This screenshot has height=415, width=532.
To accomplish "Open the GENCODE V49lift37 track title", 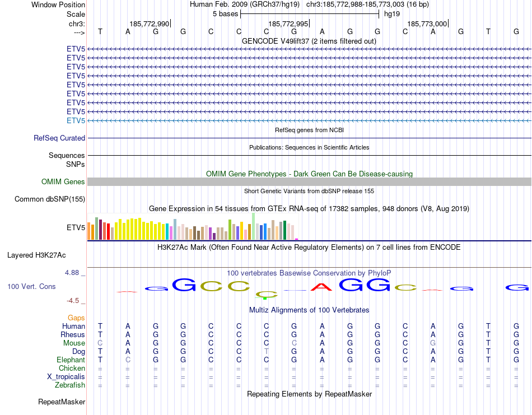I will click(309, 41).
